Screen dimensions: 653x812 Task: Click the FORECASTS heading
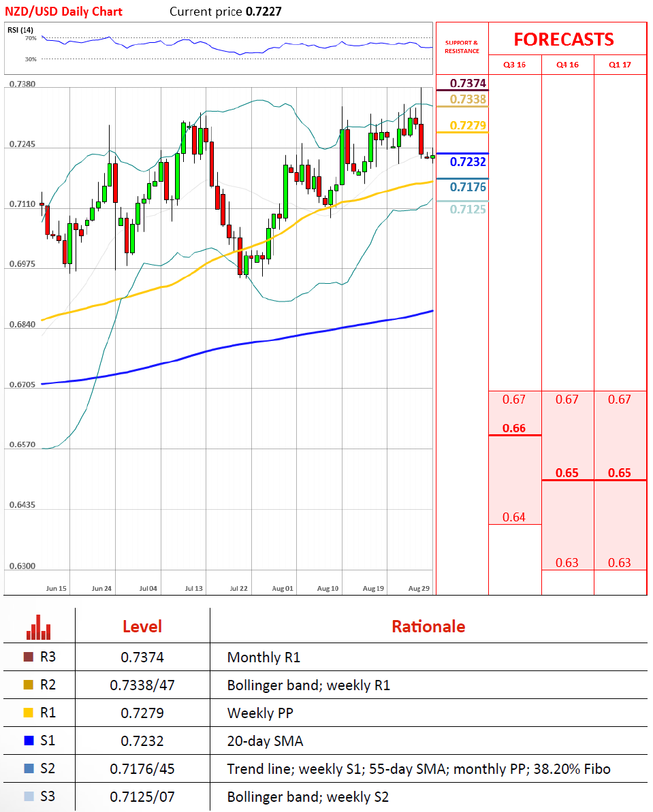563,39
